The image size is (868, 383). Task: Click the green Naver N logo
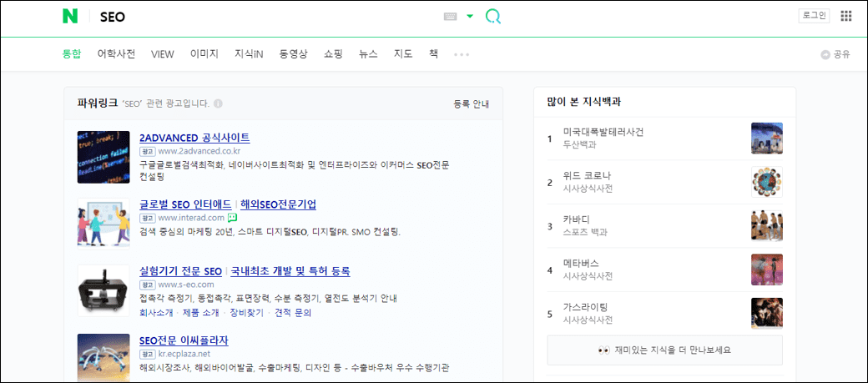coord(70,17)
